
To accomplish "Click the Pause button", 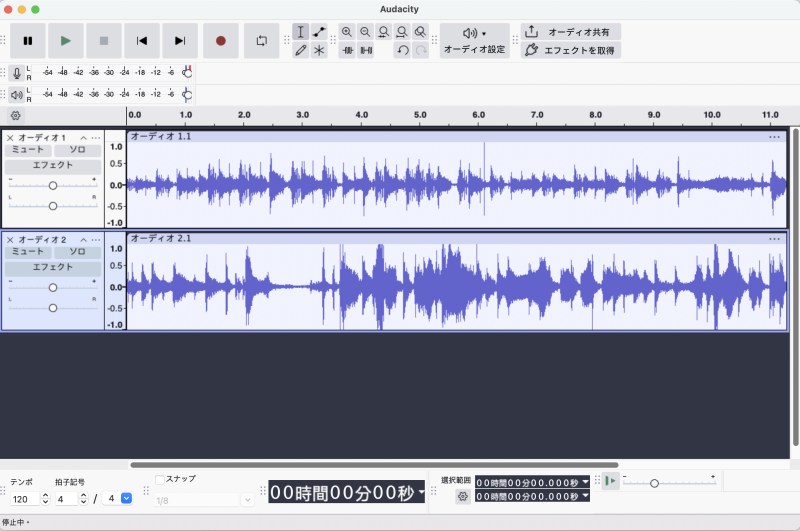I will point(28,41).
